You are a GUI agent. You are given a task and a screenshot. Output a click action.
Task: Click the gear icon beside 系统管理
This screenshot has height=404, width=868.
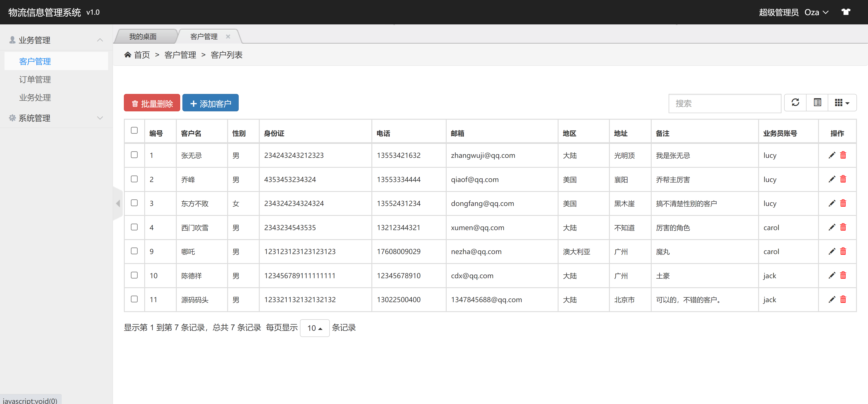[x=12, y=118]
